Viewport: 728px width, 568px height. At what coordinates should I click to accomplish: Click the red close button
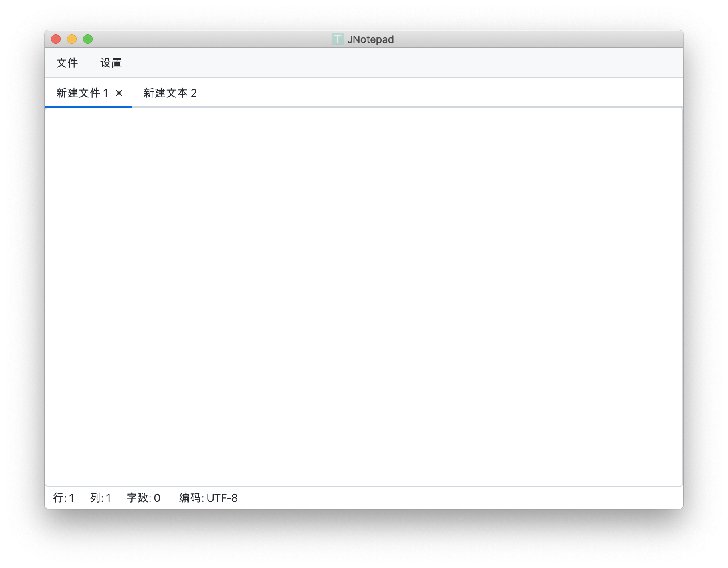(56, 39)
